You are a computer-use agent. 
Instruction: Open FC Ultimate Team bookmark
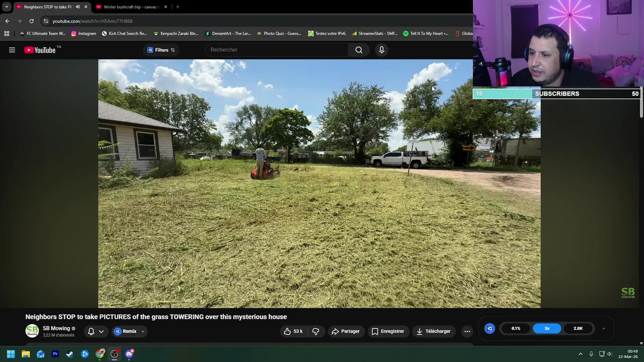tap(42, 33)
